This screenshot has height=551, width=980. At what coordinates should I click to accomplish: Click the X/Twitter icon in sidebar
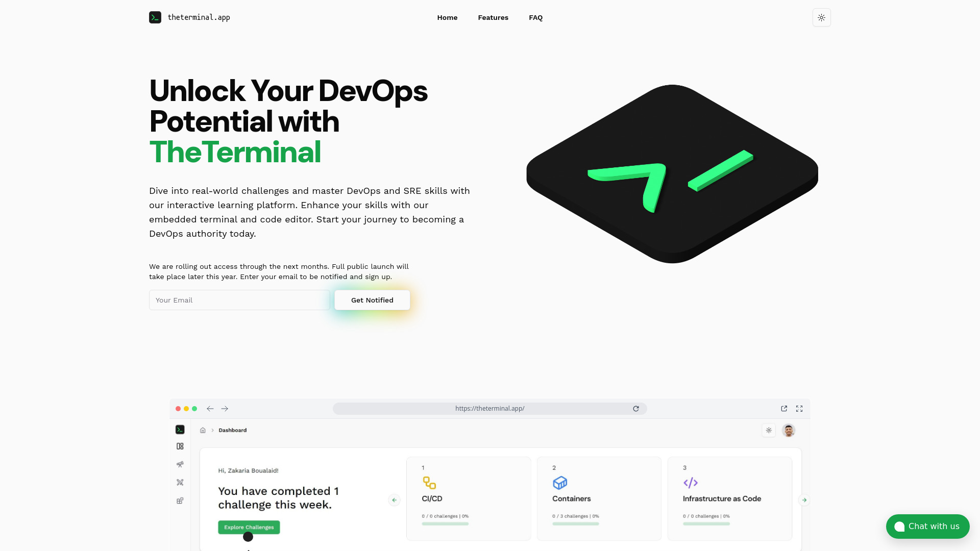tap(180, 482)
